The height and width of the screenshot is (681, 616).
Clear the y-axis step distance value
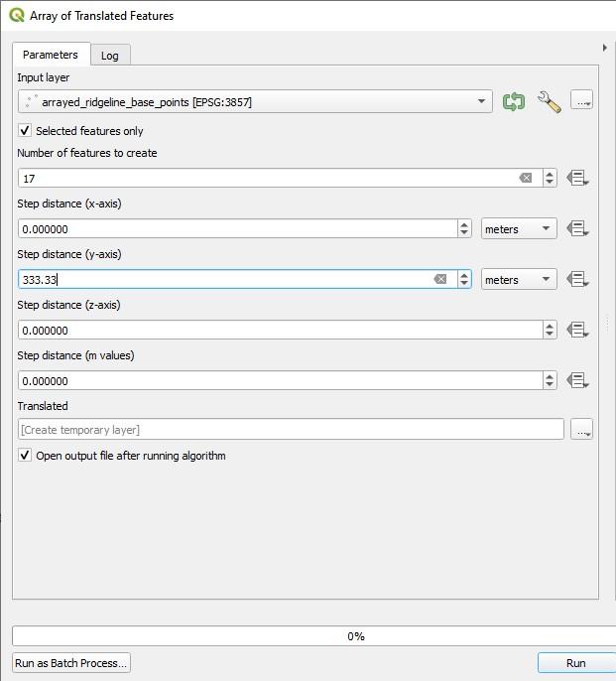(440, 280)
